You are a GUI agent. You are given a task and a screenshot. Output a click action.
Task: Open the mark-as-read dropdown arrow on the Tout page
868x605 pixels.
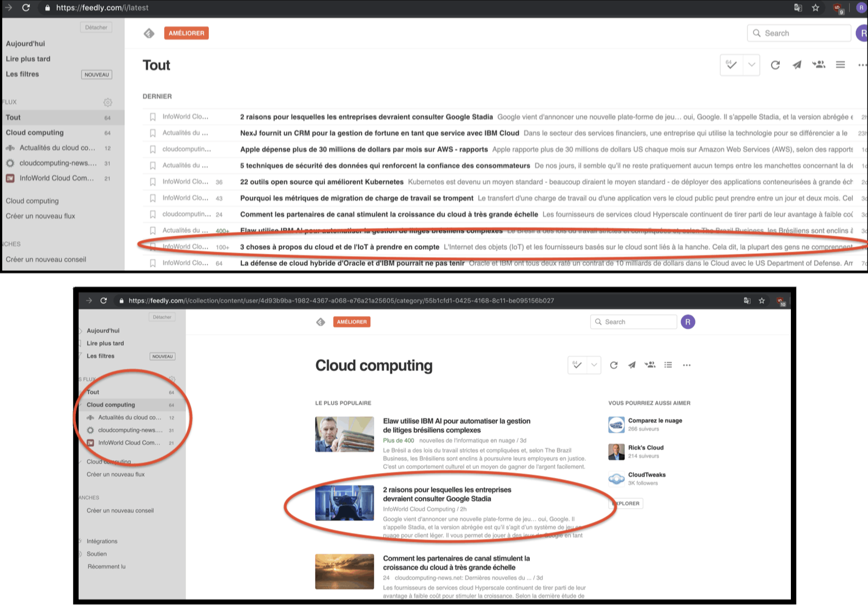[x=752, y=65]
